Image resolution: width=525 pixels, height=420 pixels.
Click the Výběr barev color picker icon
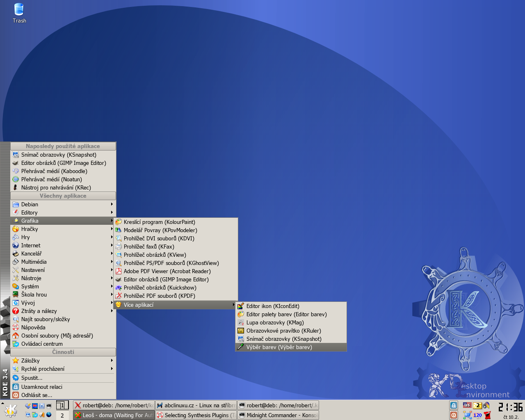(x=241, y=347)
